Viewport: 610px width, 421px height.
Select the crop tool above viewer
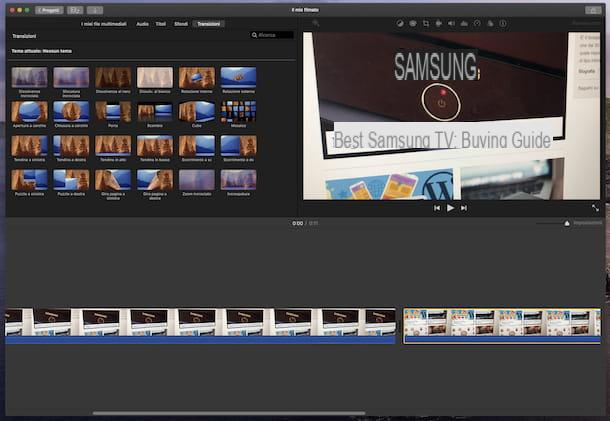coord(426,24)
